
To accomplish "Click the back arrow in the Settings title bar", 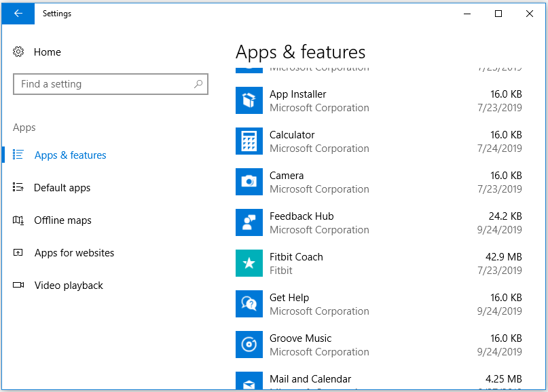I will tap(18, 14).
